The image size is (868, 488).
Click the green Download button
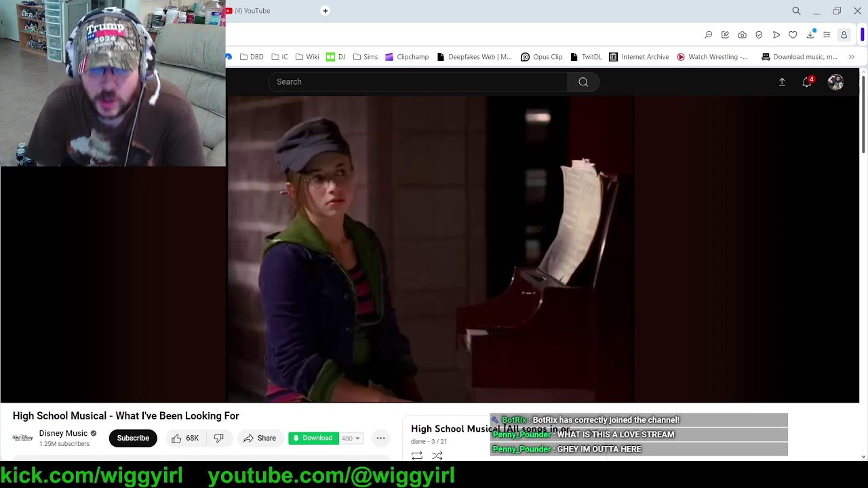pos(313,439)
